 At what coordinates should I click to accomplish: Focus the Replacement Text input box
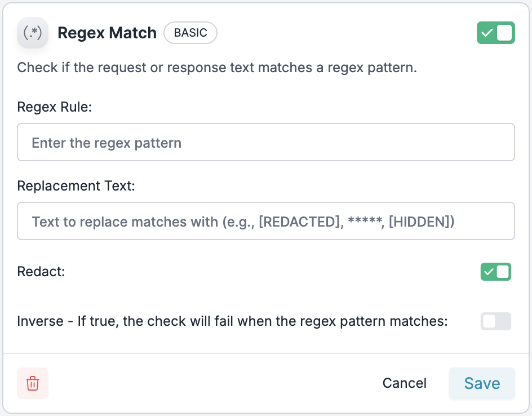tap(266, 222)
